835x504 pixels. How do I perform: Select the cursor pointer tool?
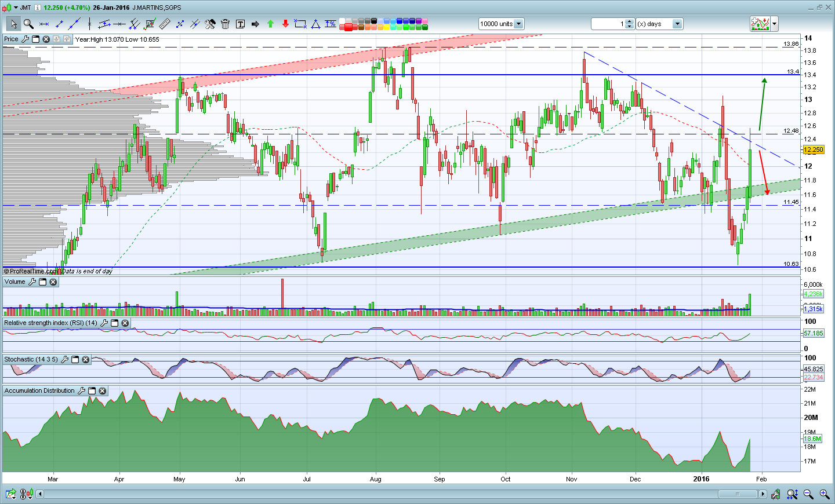click(13, 24)
